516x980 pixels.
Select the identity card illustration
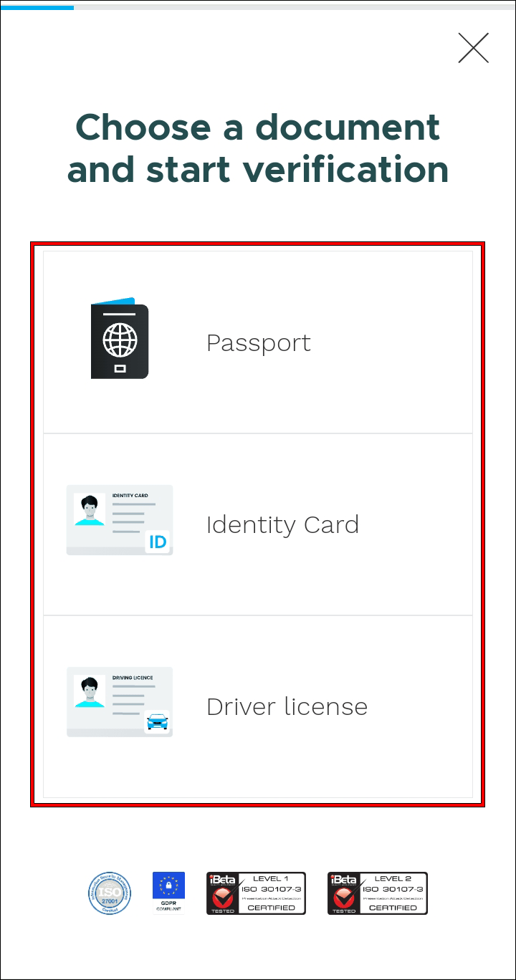[120, 520]
